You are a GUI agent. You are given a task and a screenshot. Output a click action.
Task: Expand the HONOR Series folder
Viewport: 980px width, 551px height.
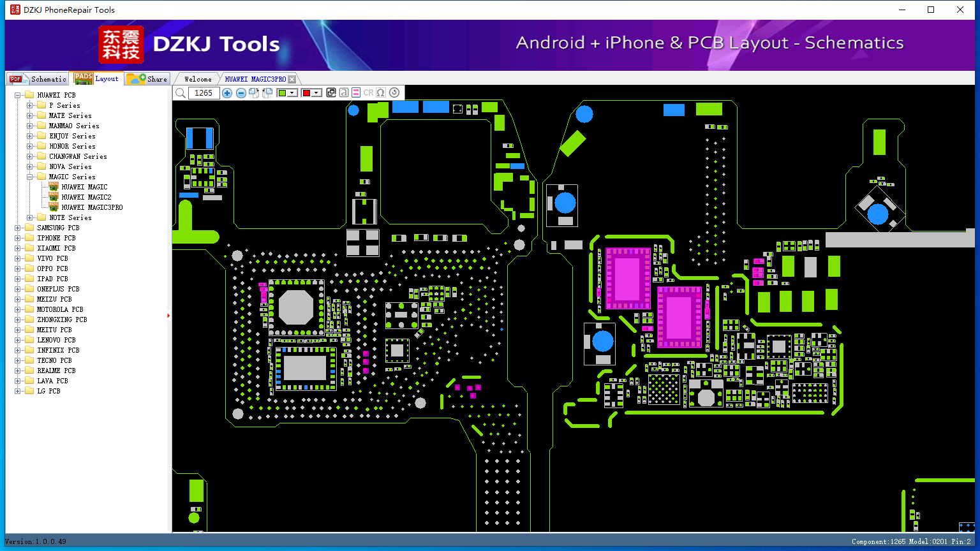(x=29, y=146)
